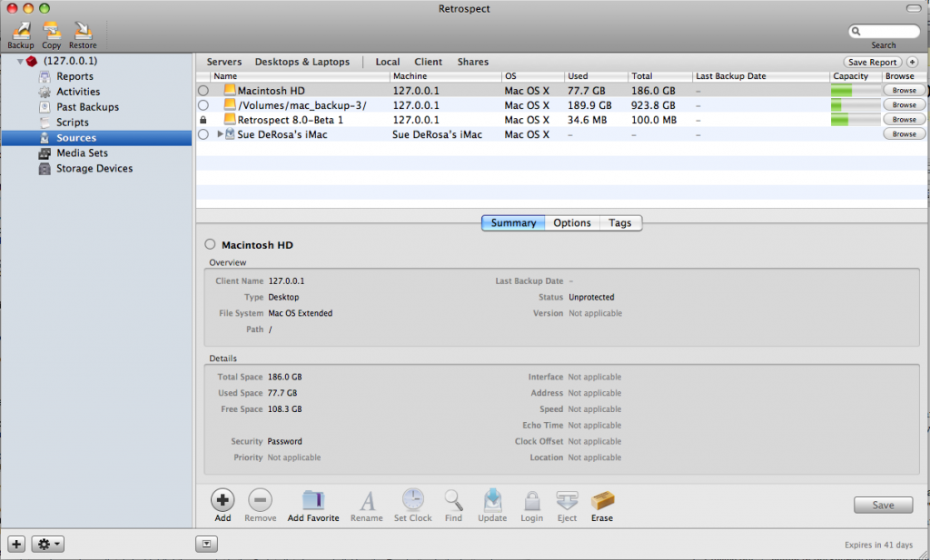Screen dimensions: 930x560
Task: Collapse the 127.0.0.1 server tree
Action: tap(20, 61)
